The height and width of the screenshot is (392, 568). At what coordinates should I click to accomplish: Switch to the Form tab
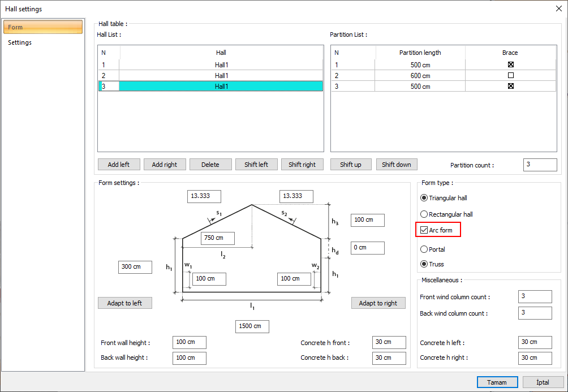tap(43, 27)
